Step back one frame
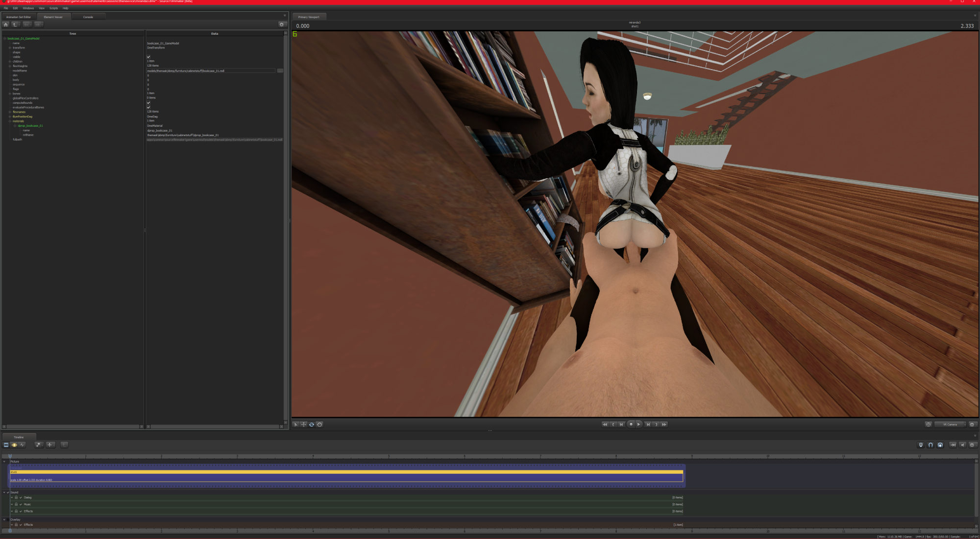The height and width of the screenshot is (539, 980). pos(621,424)
